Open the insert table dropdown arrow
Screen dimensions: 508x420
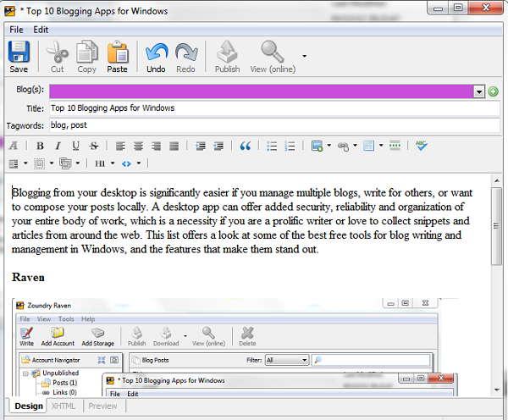(381, 145)
